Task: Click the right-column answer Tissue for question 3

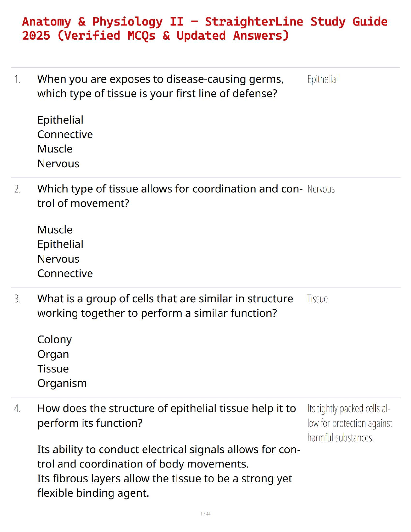Action: 317,299
